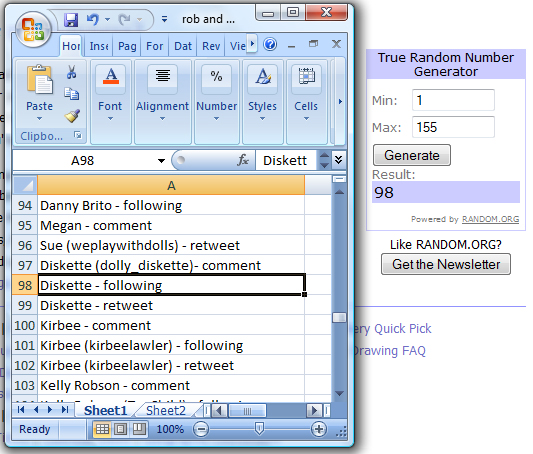Open the RANDOM.ORG link

pyautogui.click(x=490, y=219)
